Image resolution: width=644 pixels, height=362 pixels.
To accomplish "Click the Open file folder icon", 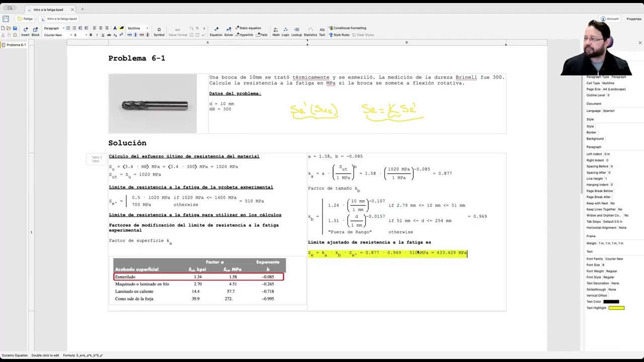I will (9, 28).
